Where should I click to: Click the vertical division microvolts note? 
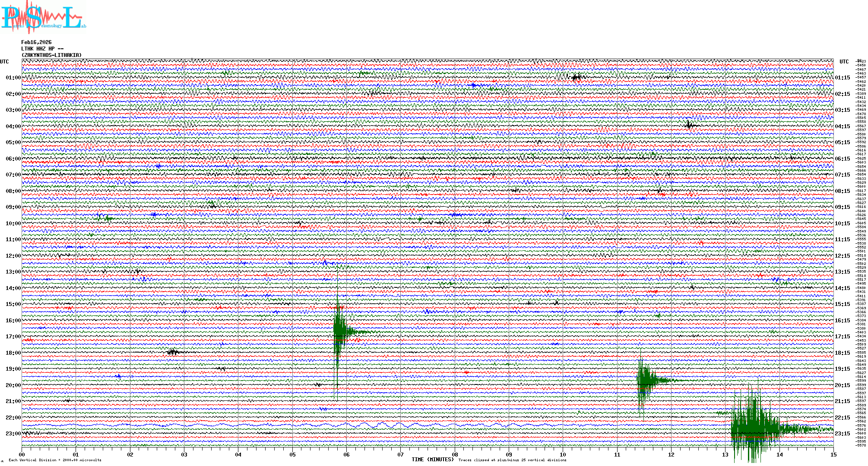tap(55, 460)
